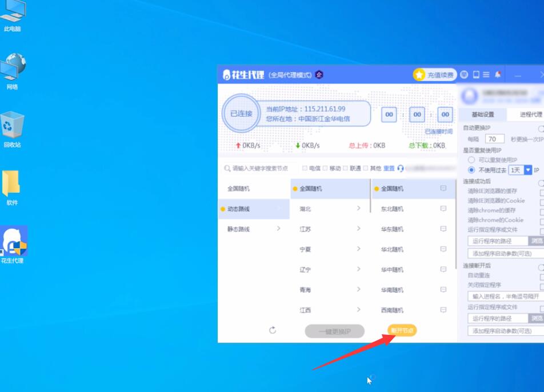Click the 充值续费 recharge button

click(435, 75)
